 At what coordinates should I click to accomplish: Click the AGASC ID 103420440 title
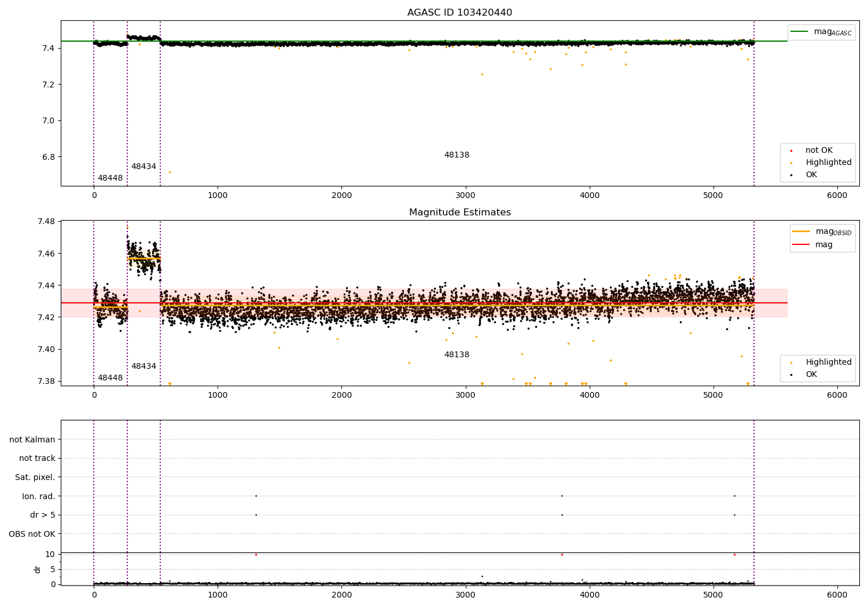pyautogui.click(x=459, y=13)
